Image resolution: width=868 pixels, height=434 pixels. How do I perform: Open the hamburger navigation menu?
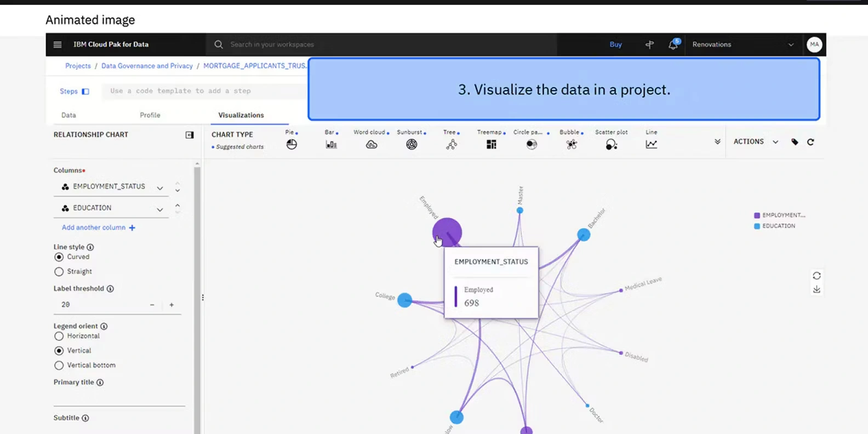coord(58,44)
